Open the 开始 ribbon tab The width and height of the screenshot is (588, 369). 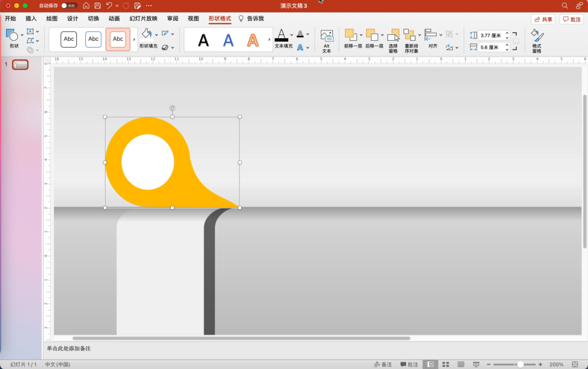tap(10, 19)
